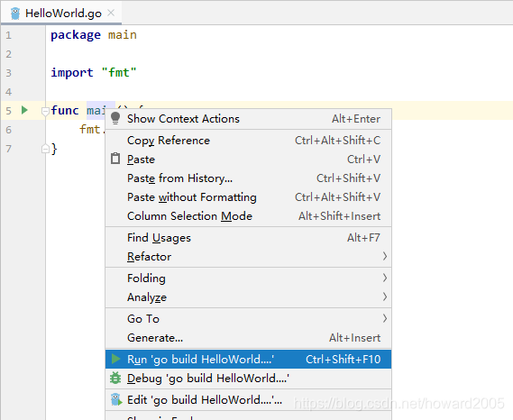Click the gopher icon beside Edit configuration
This screenshot has width=513, height=420.
(115, 399)
